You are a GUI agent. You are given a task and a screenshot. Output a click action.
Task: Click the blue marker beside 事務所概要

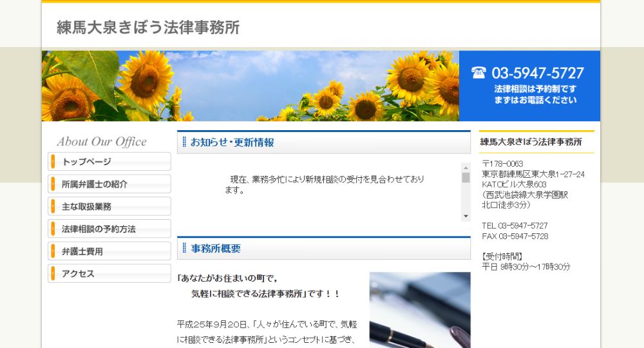click(x=184, y=248)
